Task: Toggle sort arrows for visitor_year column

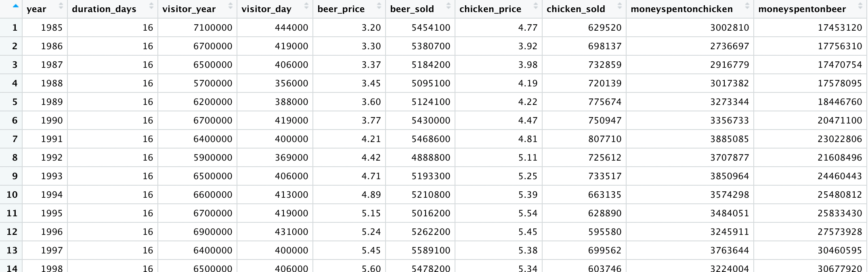Action: (231, 6)
